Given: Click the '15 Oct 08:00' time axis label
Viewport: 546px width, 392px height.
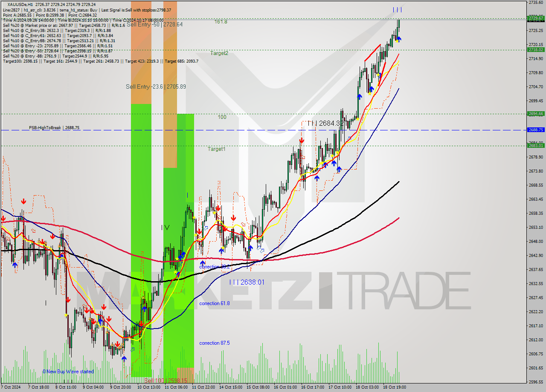Looking at the screenshot, I should 258,387.
